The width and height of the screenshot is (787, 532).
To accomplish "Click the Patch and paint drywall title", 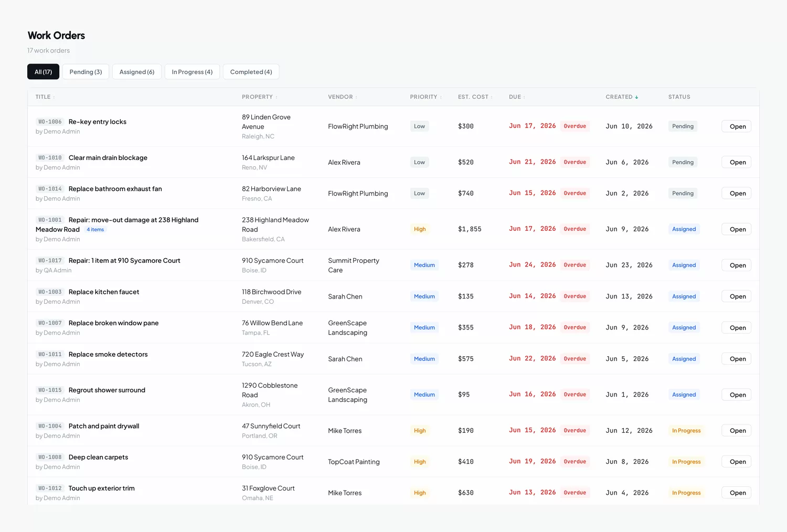I will tap(104, 426).
